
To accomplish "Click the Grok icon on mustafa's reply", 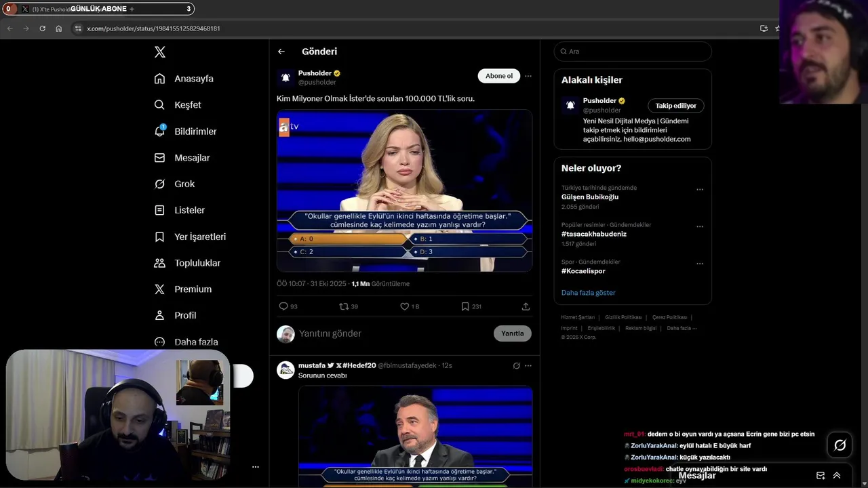I will tap(516, 366).
